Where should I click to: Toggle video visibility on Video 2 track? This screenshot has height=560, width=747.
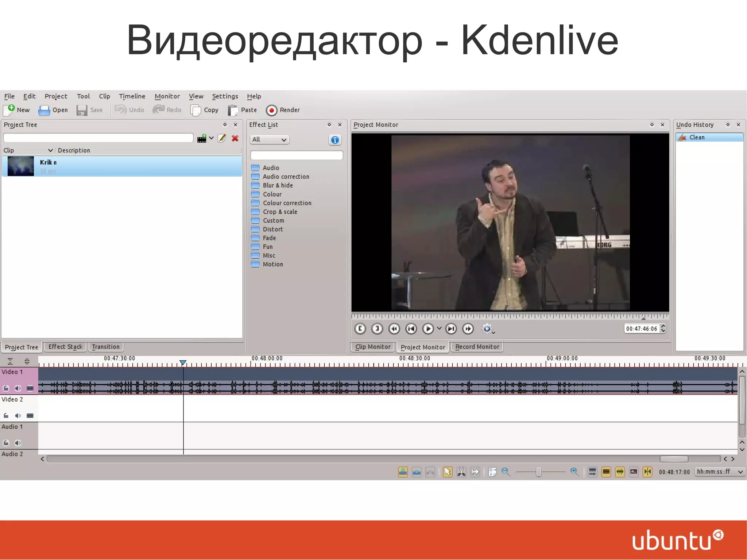coord(30,416)
